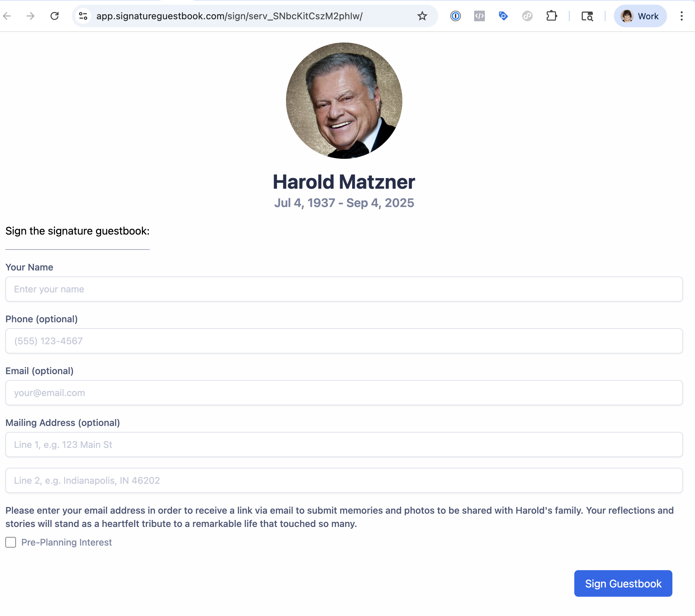695x616 pixels.
Task: Open the blue tag search extension
Action: (x=503, y=16)
